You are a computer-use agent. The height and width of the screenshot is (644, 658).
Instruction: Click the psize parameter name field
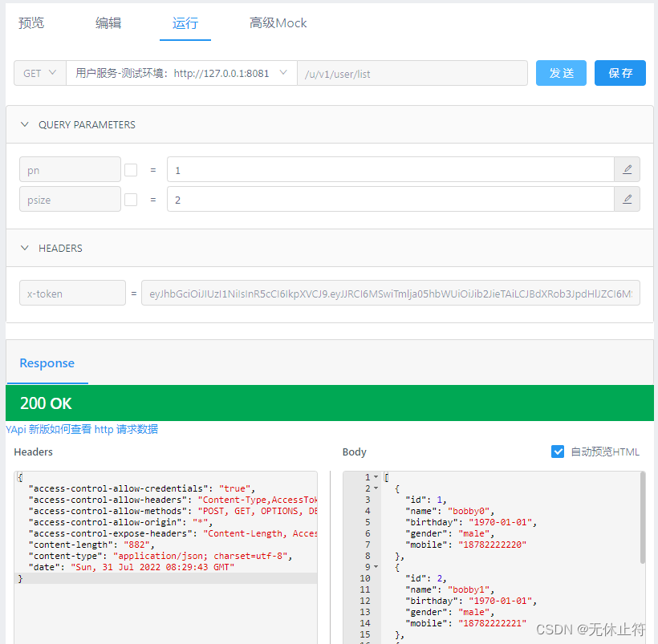click(x=70, y=199)
